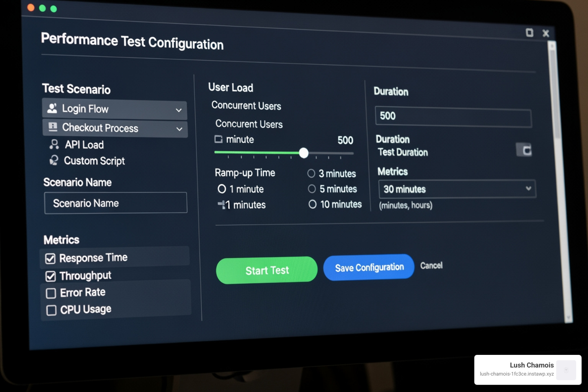Click the API Load person icon
The image size is (588, 392).
(54, 144)
